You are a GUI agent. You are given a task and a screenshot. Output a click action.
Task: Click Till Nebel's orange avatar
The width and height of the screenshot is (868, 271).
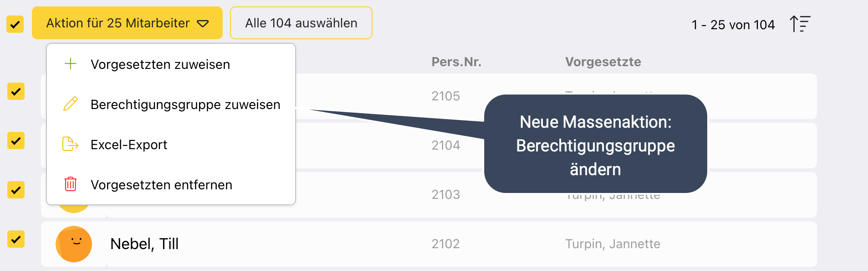click(74, 244)
